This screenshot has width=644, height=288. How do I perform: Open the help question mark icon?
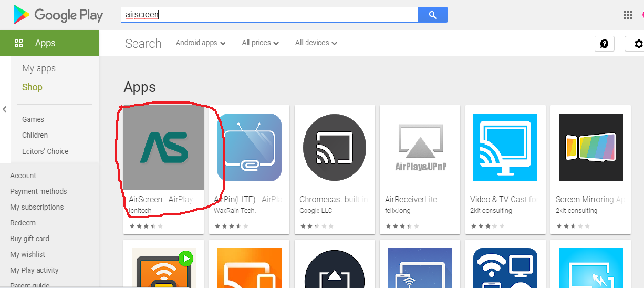(x=604, y=44)
